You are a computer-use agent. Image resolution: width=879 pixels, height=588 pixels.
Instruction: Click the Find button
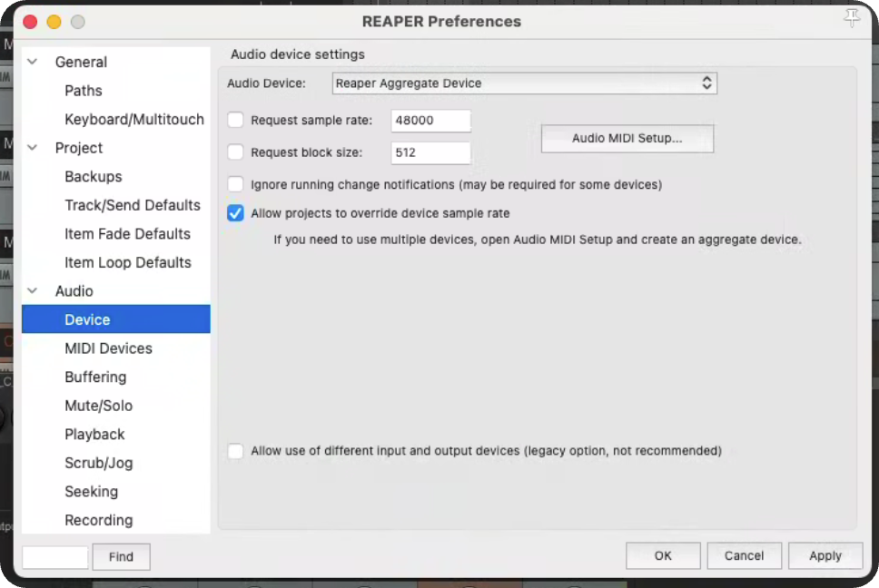click(x=121, y=556)
